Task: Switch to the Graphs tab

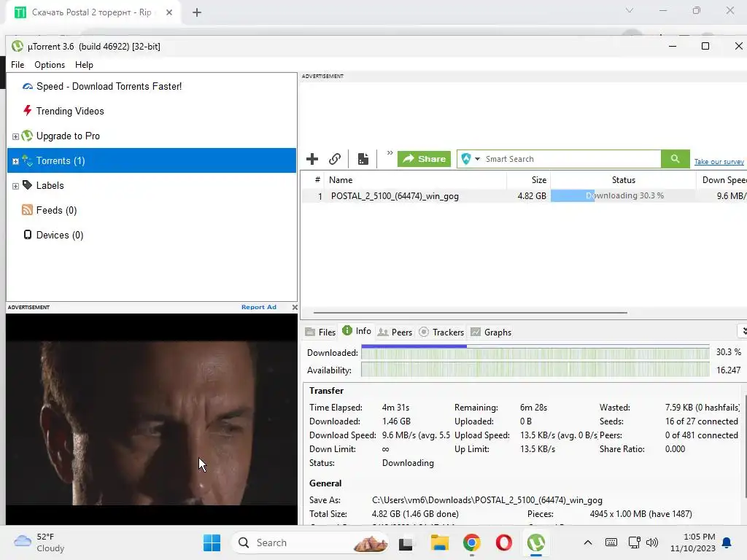Action: pos(491,332)
